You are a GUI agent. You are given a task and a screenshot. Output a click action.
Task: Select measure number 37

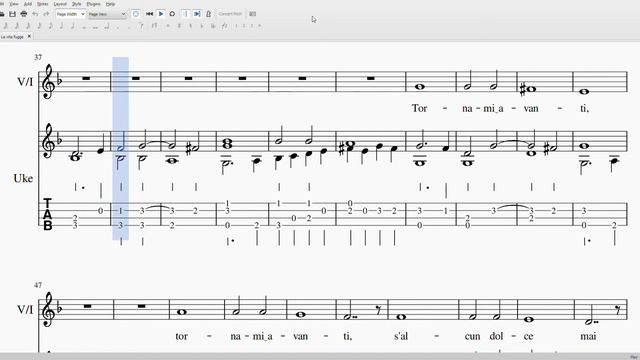point(38,57)
